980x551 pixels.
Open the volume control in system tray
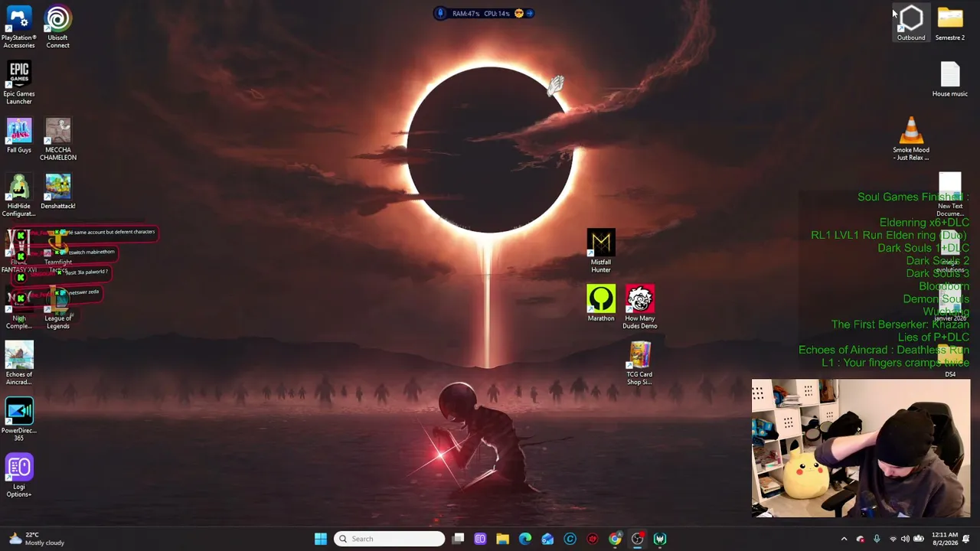click(905, 539)
